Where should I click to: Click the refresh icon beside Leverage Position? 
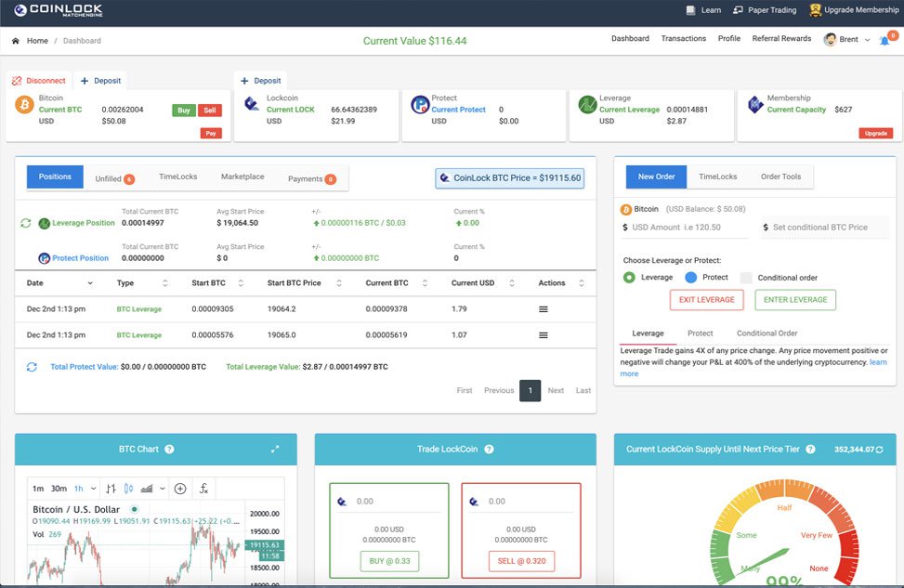click(x=25, y=223)
